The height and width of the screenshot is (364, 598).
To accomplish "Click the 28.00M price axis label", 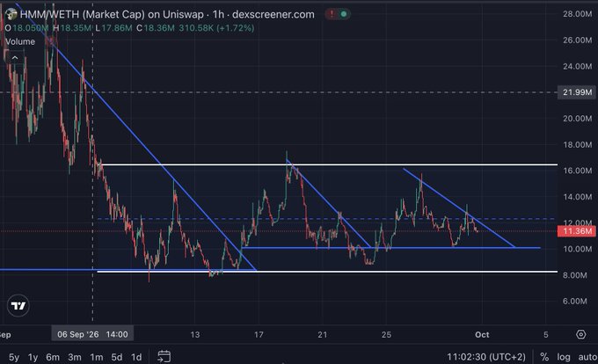I will (578, 14).
